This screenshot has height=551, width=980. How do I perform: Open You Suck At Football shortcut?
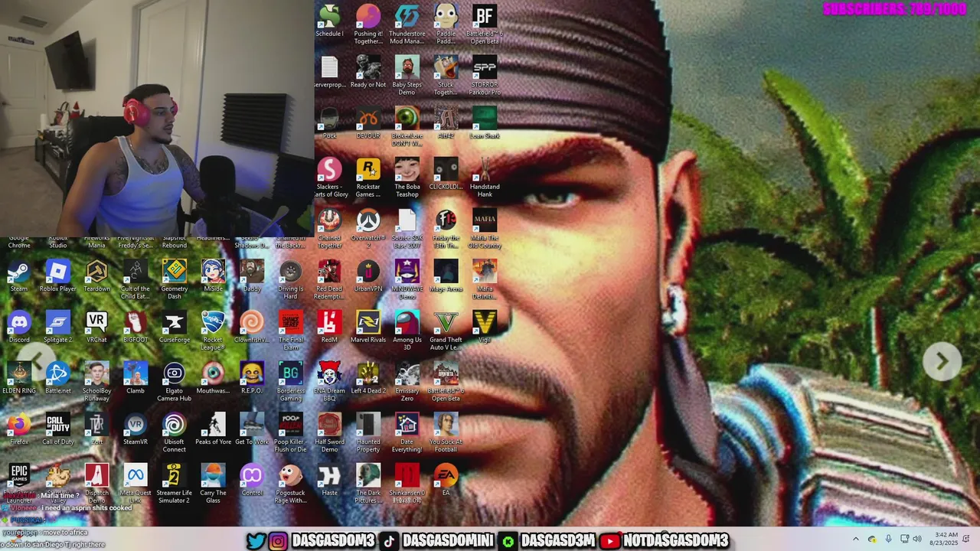446,434
